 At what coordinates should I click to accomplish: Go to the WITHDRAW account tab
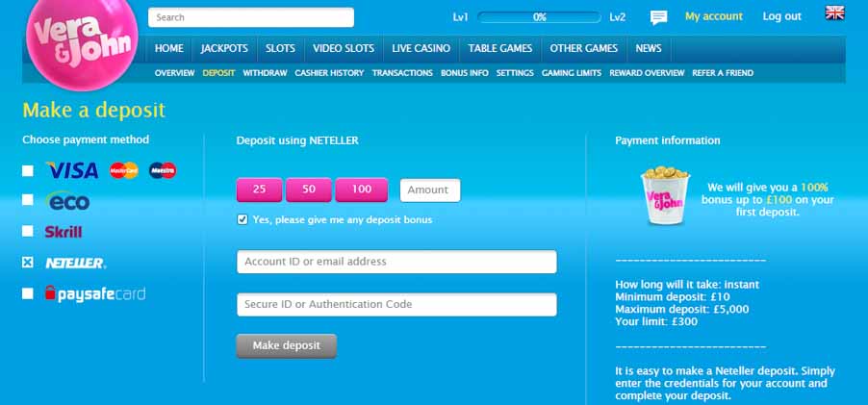pos(265,73)
